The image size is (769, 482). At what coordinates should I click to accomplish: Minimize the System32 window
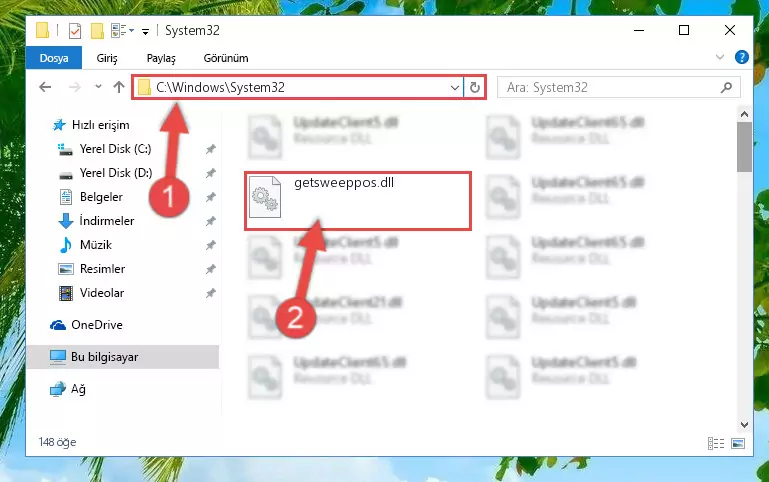639,30
